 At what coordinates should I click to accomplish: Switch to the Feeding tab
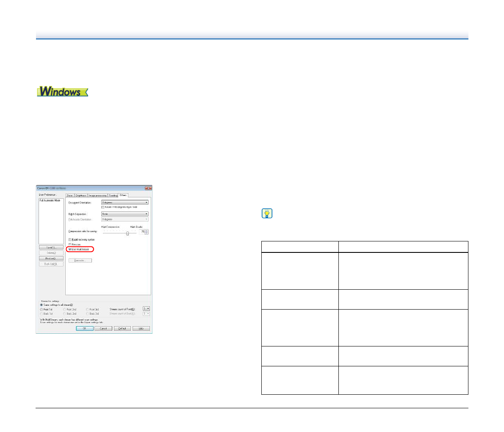[113, 195]
